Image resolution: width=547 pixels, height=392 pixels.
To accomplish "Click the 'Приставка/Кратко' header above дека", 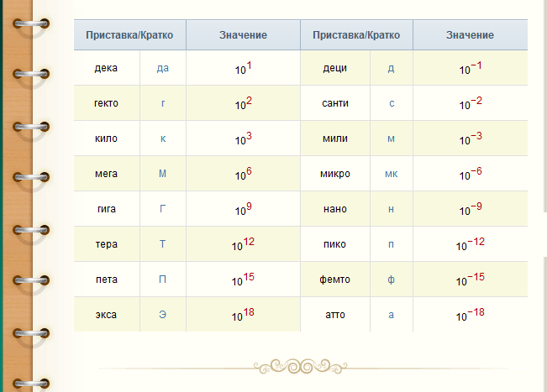I will click(x=129, y=35).
